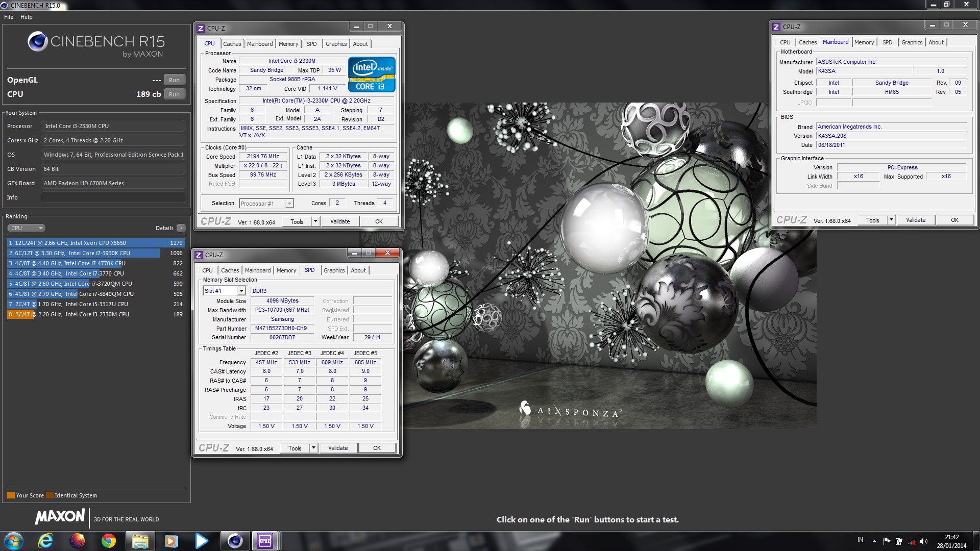Click the MAXON logo at bottom left
The height and width of the screenshot is (551, 980).
point(60,517)
